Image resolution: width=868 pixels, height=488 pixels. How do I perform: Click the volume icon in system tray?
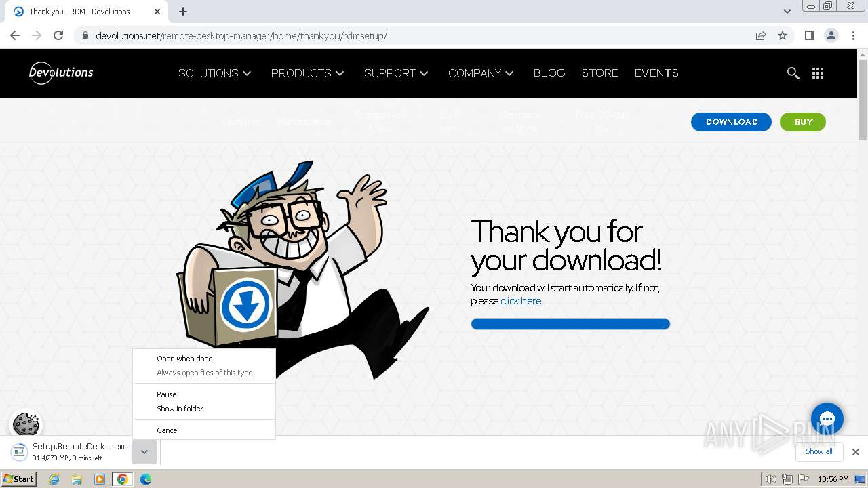point(770,479)
